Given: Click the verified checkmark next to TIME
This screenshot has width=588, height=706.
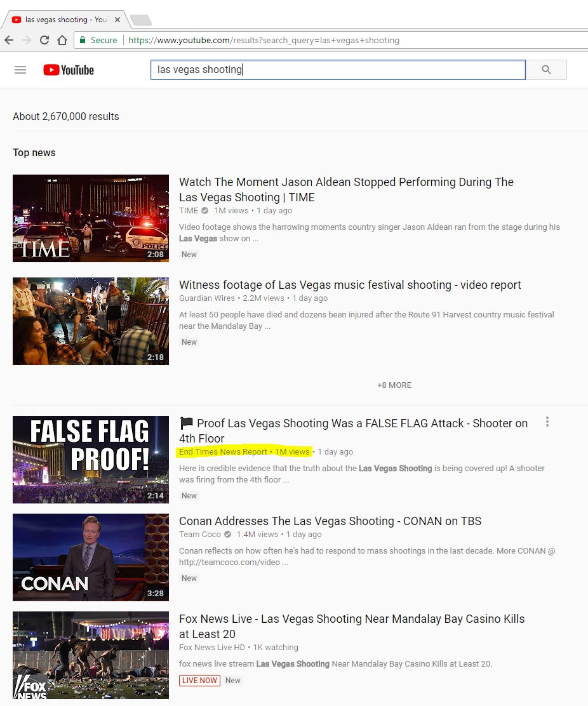Looking at the screenshot, I should [205, 210].
